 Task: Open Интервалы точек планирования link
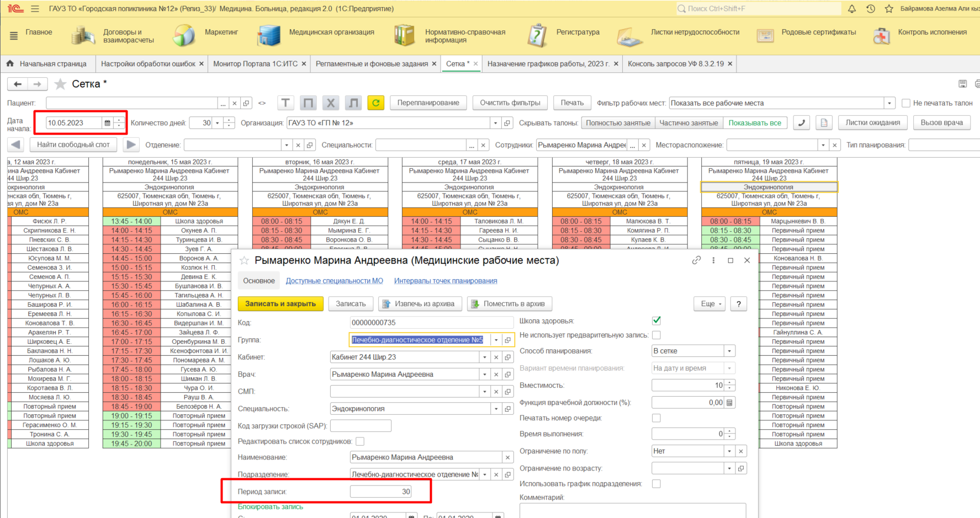click(445, 281)
